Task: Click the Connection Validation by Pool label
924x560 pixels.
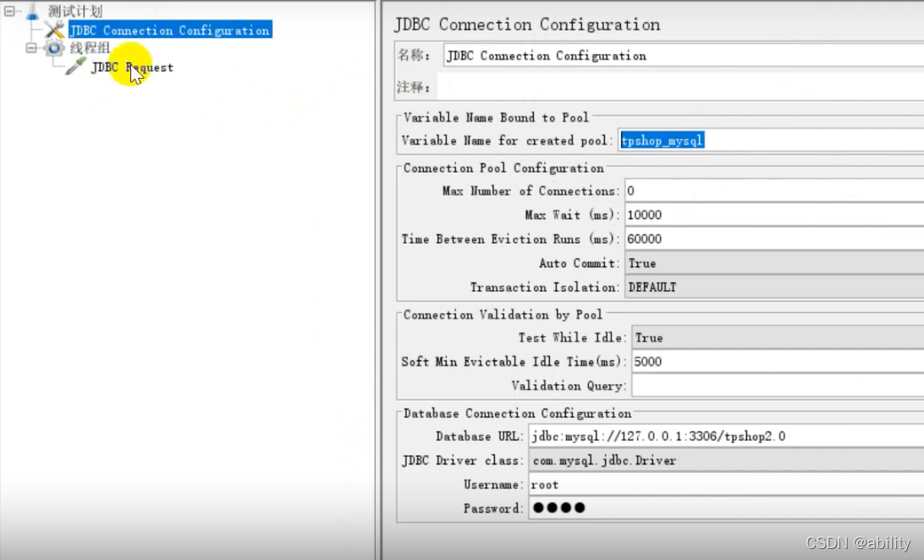Action: tap(503, 315)
